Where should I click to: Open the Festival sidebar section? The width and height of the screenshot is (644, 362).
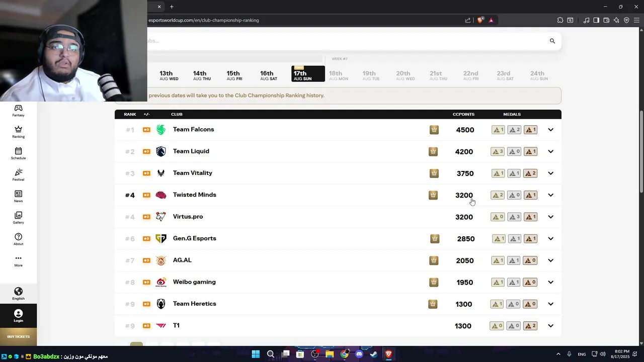pyautogui.click(x=18, y=175)
